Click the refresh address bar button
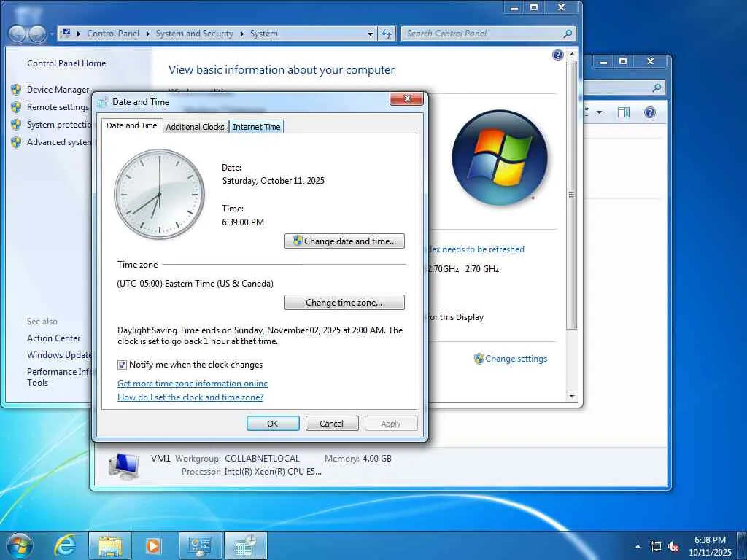The width and height of the screenshot is (747, 560). pyautogui.click(x=387, y=34)
